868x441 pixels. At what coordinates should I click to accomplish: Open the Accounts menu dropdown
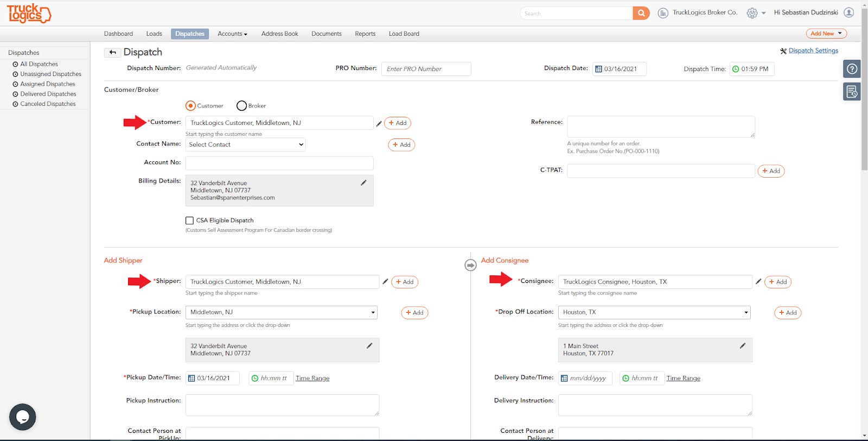click(232, 34)
